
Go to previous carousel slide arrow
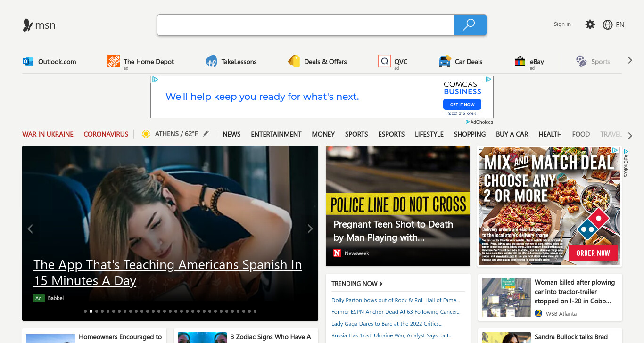point(30,229)
